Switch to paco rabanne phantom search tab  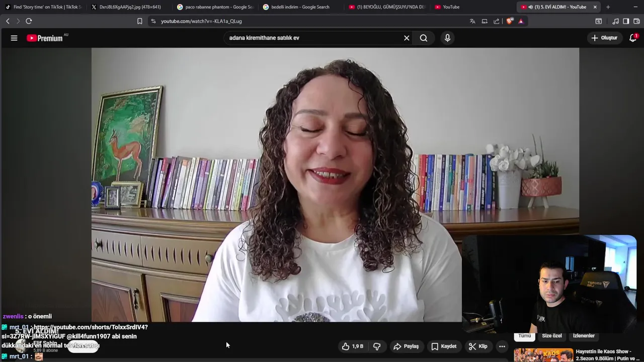(215, 7)
